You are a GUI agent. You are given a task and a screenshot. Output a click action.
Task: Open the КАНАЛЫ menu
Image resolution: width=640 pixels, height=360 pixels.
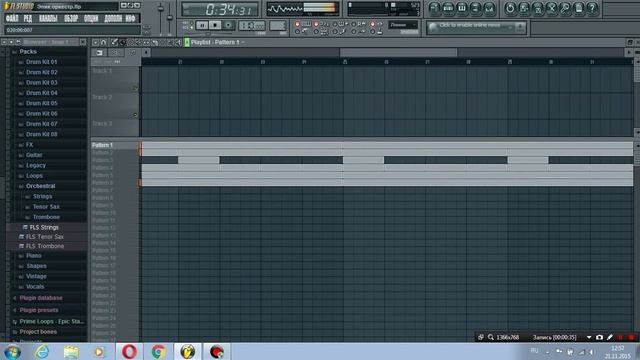tap(48, 18)
